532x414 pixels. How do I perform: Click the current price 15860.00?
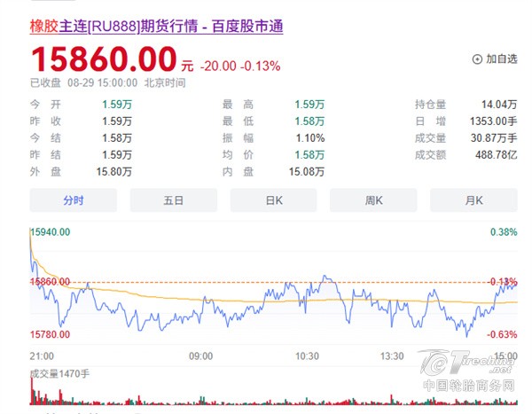[104, 59]
